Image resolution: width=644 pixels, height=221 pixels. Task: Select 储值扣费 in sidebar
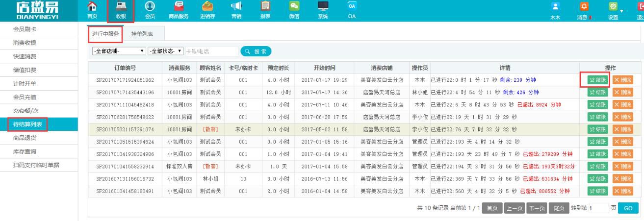(39, 70)
